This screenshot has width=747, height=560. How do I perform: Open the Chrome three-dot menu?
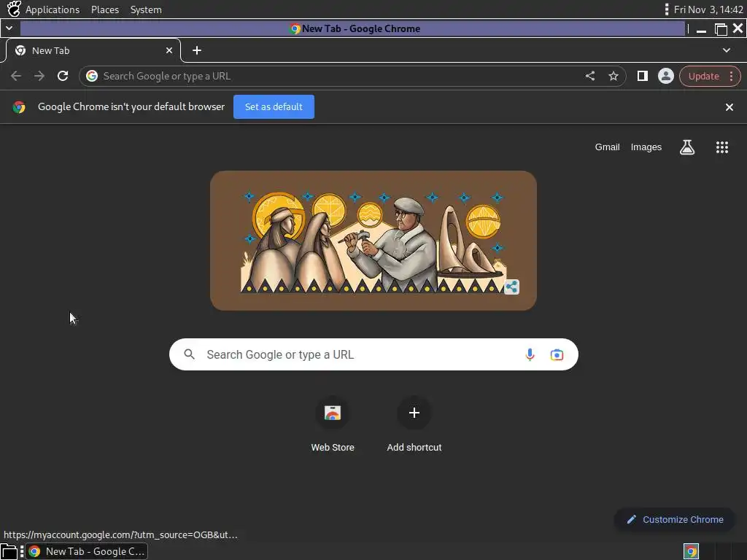tap(731, 76)
